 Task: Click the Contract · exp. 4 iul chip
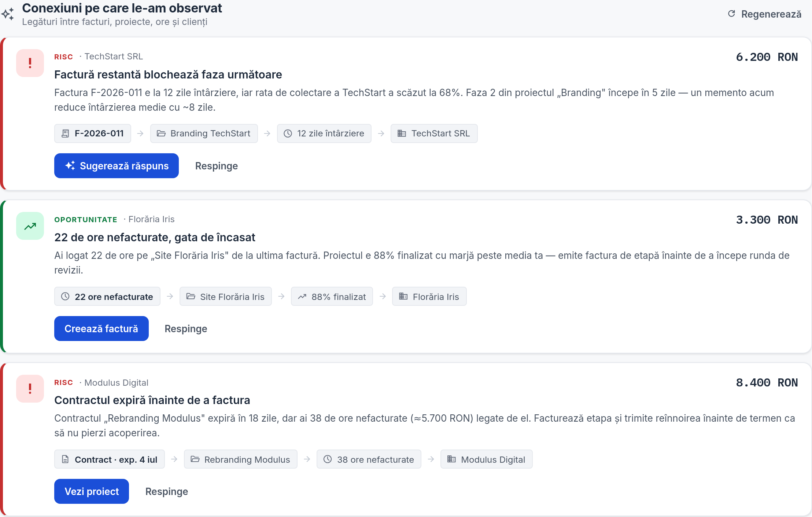(110, 459)
